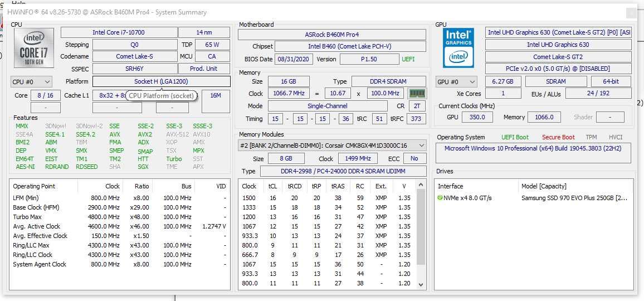Screen dimensions: 644x301
Task: Click the SGX feature label
Action: [143, 167]
